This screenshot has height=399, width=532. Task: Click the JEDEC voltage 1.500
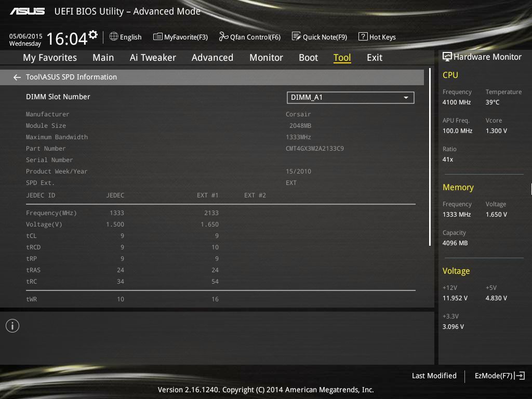coord(115,224)
